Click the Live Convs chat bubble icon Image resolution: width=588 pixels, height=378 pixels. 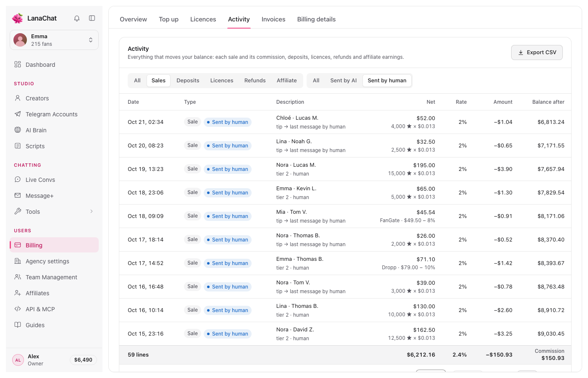click(18, 179)
